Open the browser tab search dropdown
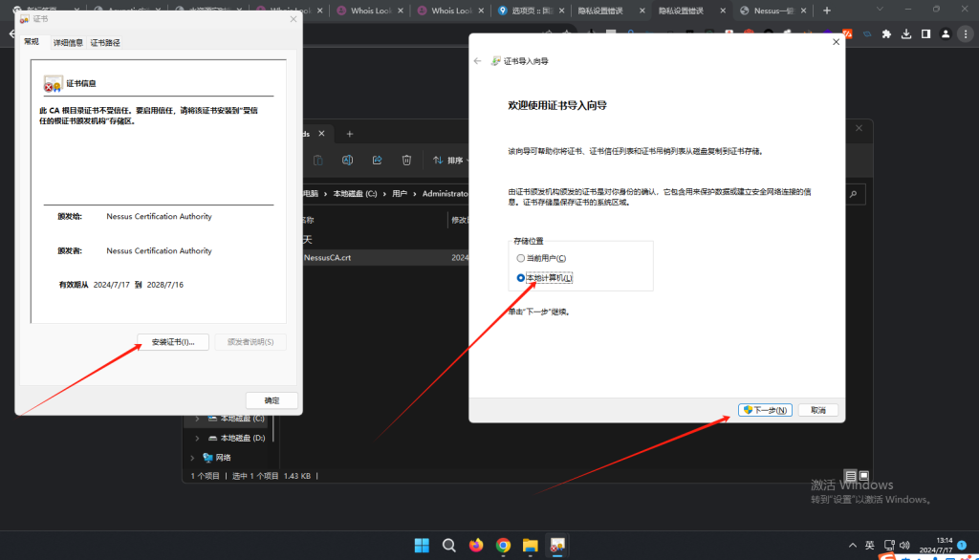This screenshot has width=979, height=560. tap(880, 10)
